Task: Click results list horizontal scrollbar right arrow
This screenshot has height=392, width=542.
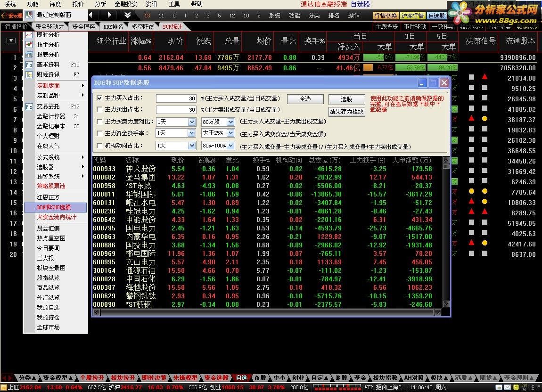Action: click(438, 312)
